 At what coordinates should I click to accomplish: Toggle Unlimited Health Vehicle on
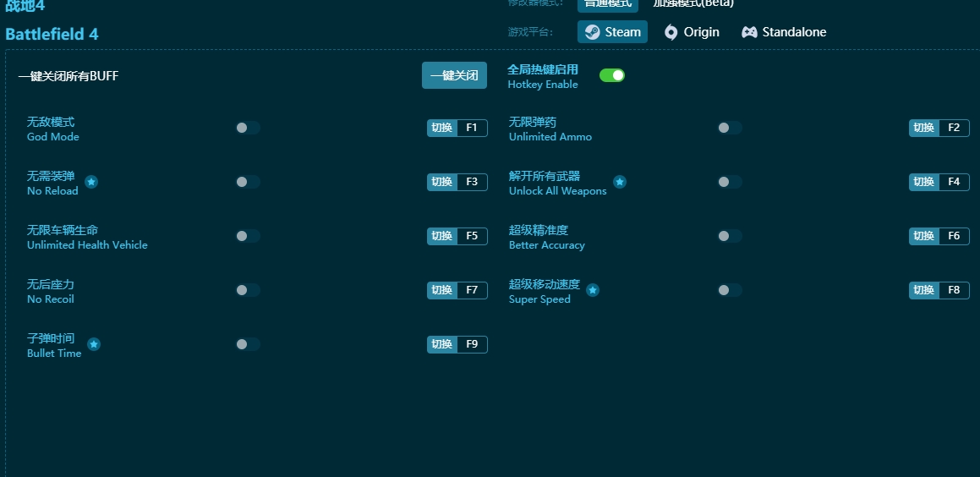pyautogui.click(x=248, y=236)
